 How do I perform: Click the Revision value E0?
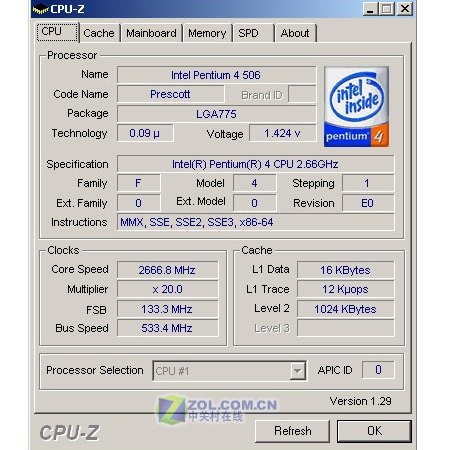(x=368, y=203)
